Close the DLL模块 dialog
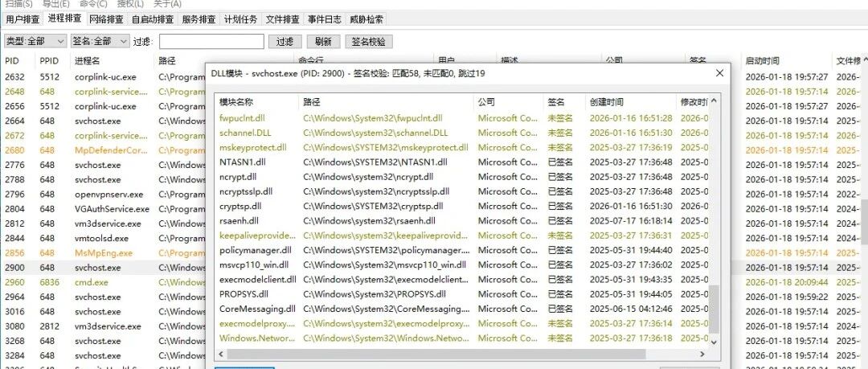 [x=719, y=73]
